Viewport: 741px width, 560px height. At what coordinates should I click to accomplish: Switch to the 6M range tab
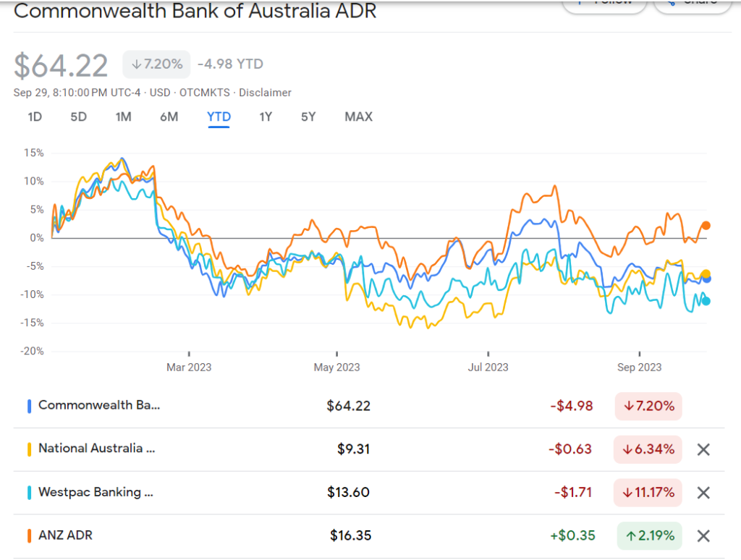169,116
